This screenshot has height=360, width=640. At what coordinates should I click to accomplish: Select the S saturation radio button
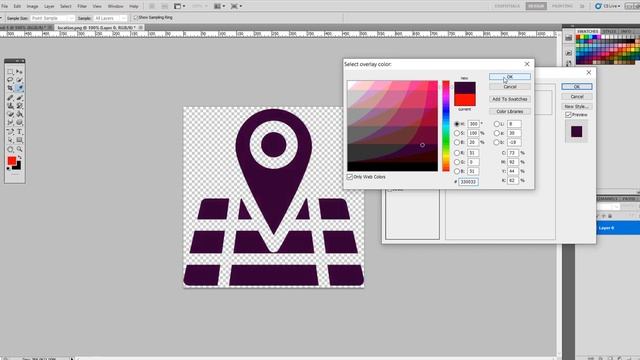(x=457, y=133)
